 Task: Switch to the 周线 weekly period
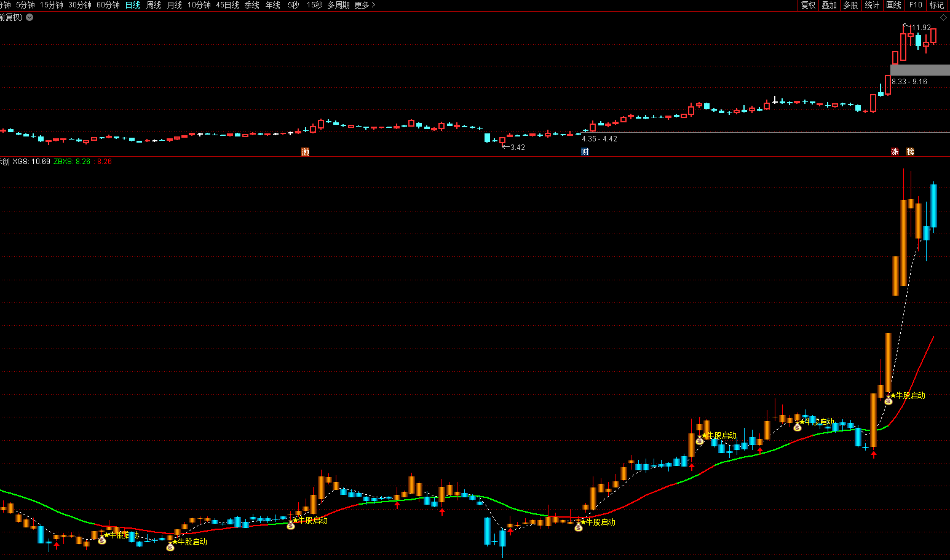coord(154,5)
